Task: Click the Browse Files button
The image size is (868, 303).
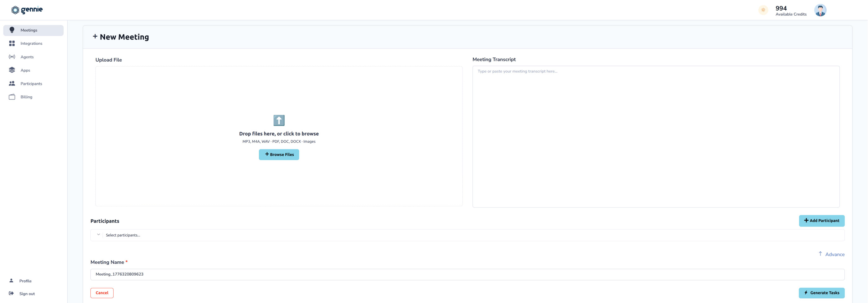Action: (279, 154)
